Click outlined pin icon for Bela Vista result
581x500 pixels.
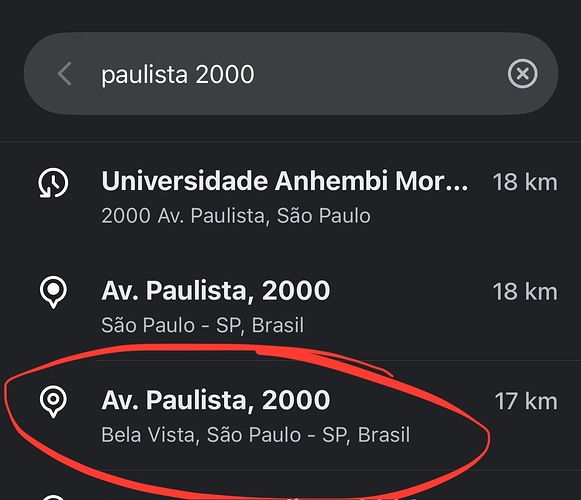tap(53, 401)
